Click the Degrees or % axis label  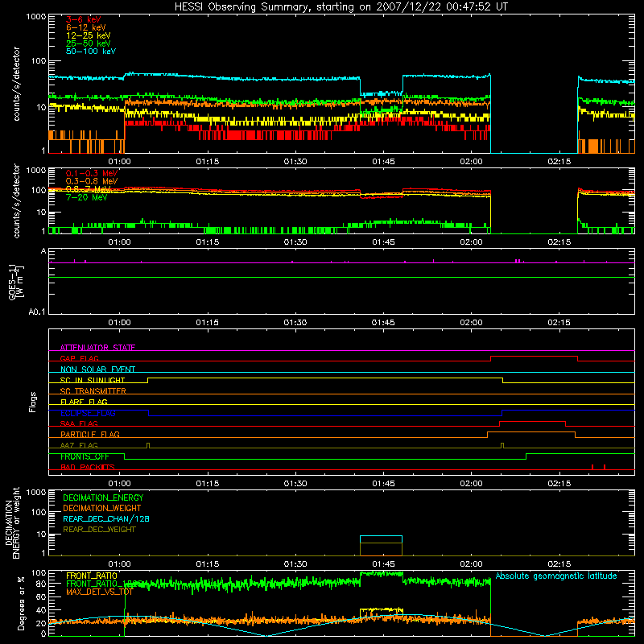coord(21,603)
